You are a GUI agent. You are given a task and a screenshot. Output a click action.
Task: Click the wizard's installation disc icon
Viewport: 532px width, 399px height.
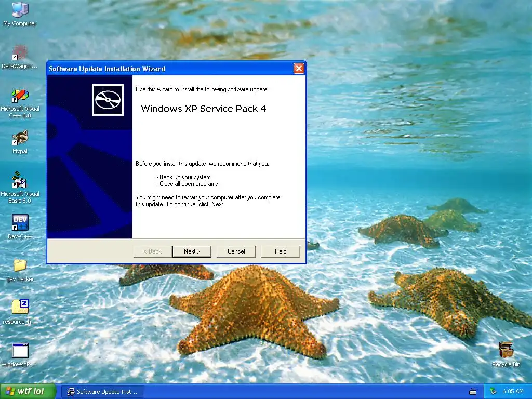coord(108,100)
